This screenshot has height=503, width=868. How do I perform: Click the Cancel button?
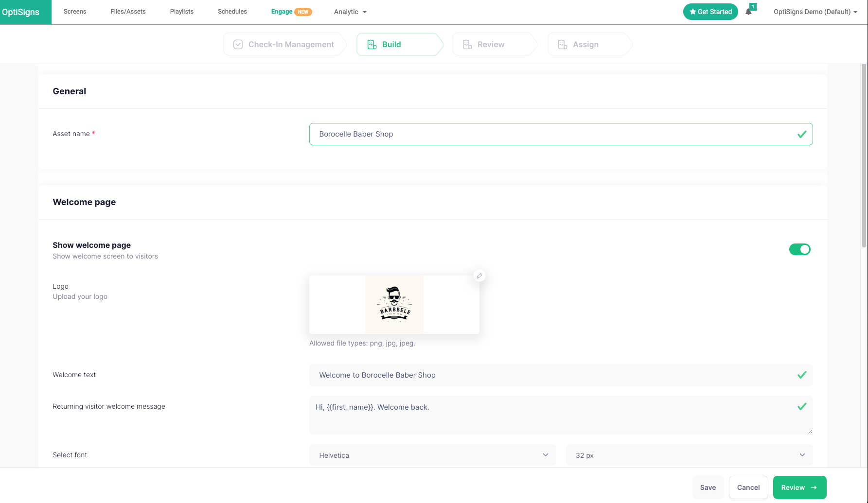(x=748, y=487)
